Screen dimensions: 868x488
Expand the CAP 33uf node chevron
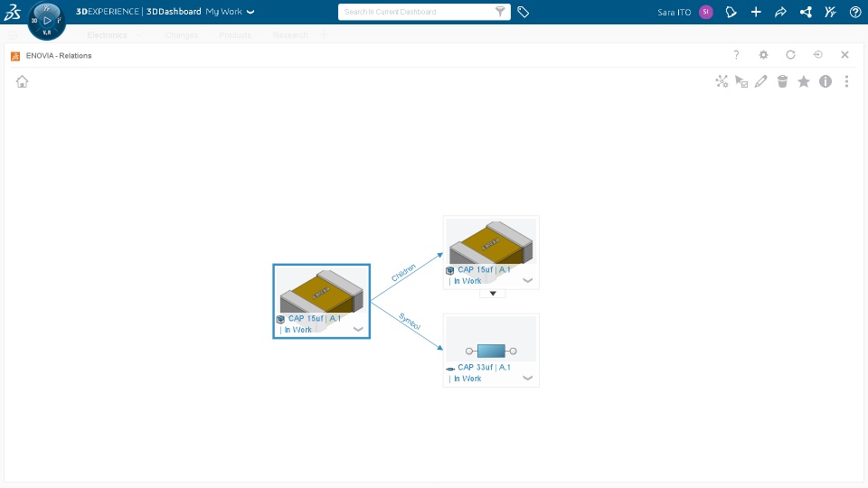(527, 379)
